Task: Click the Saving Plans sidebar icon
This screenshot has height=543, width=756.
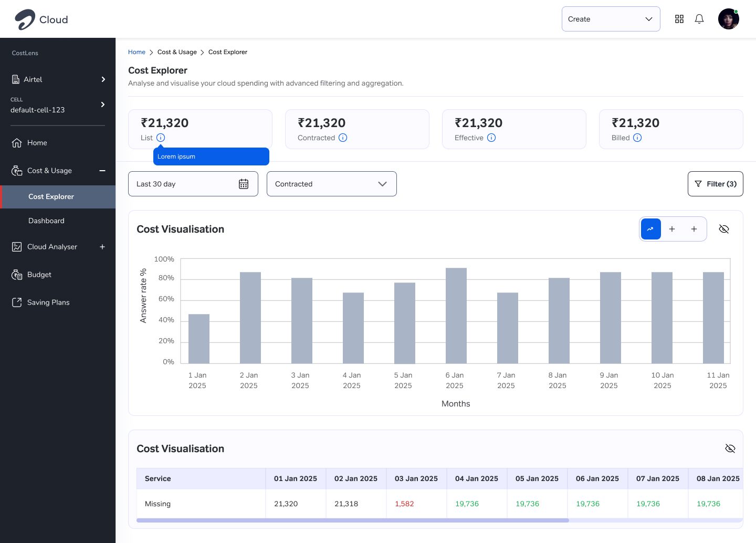Action: click(17, 302)
